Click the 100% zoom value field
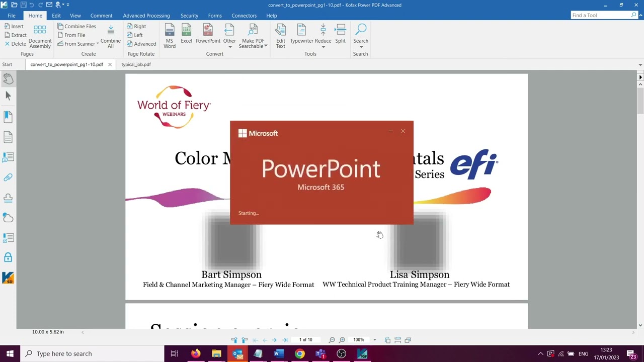The height and width of the screenshot is (362, 644). click(x=359, y=340)
